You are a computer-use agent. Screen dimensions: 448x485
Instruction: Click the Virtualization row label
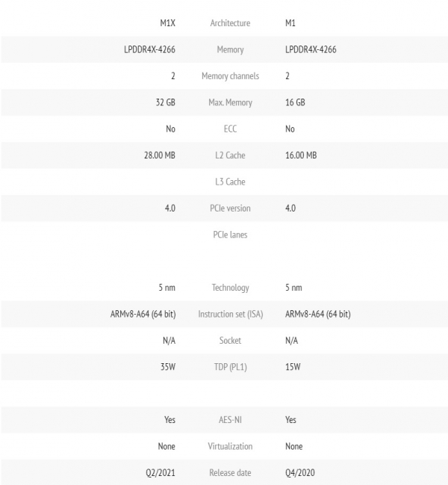click(x=230, y=446)
